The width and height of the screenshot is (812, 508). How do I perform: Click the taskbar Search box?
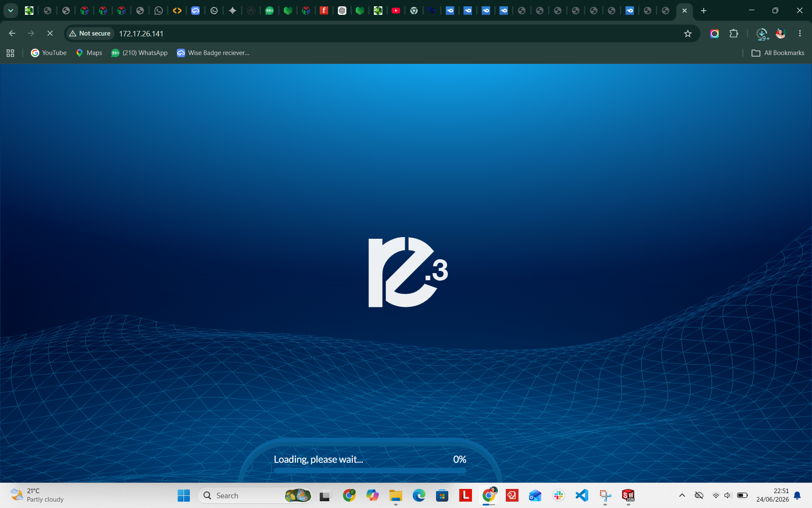coord(255,495)
